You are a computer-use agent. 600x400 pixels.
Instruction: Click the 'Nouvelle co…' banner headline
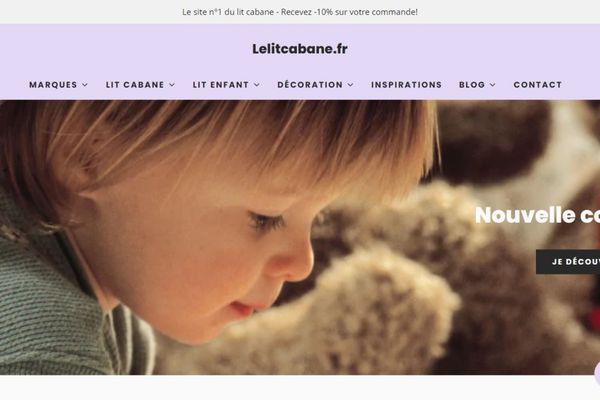537,215
